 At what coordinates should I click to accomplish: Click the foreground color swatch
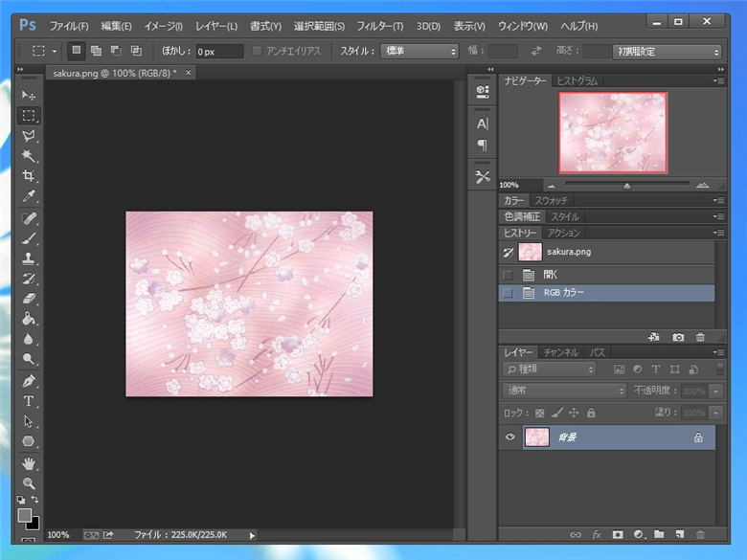pyautogui.click(x=25, y=515)
